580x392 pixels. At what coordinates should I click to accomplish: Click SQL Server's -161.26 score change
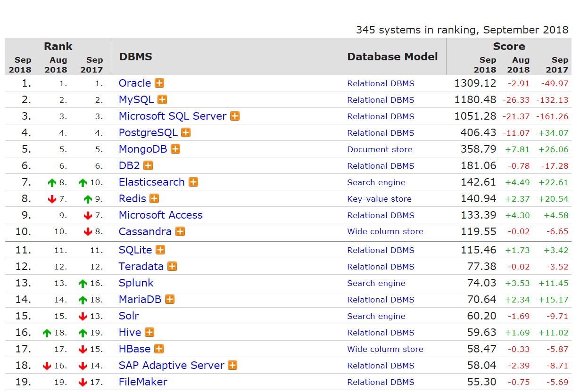coord(552,116)
